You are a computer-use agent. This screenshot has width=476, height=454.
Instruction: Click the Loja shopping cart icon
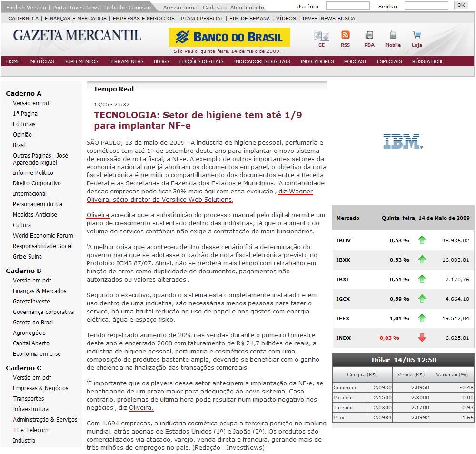coord(416,35)
